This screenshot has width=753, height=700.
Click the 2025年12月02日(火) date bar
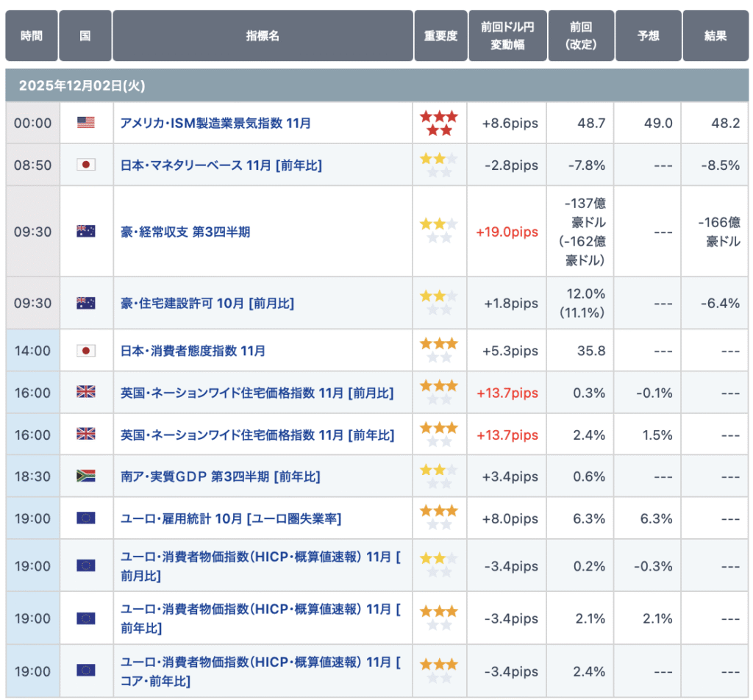[82, 85]
